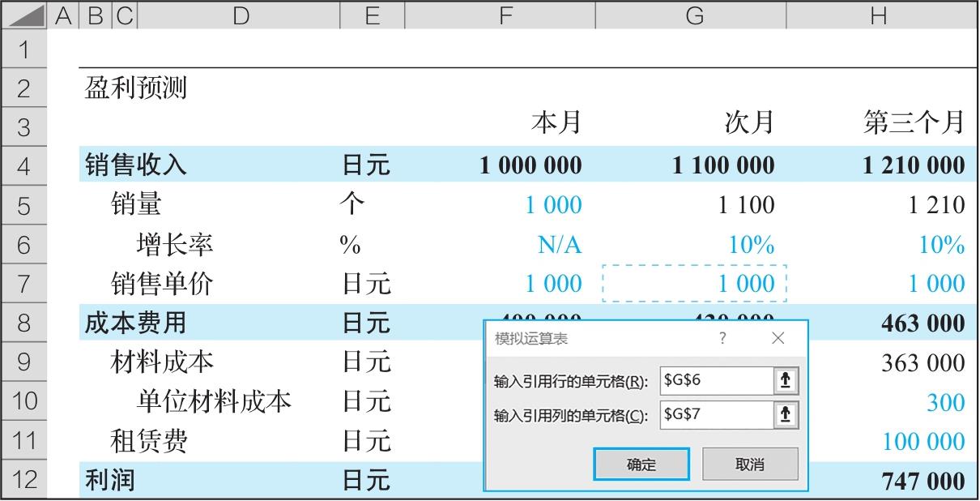
Task: Click the Select All corner triangle
Action: point(24,15)
